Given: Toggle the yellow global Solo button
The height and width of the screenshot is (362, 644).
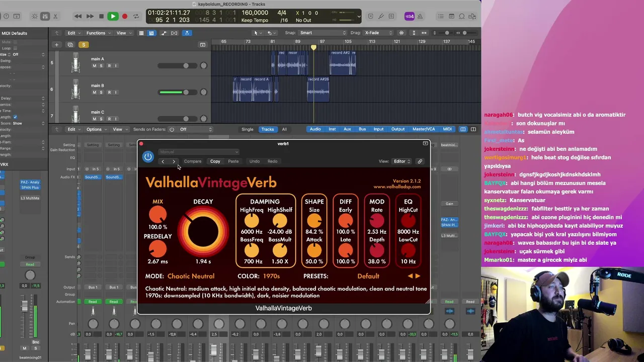Looking at the screenshot, I should (84, 45).
